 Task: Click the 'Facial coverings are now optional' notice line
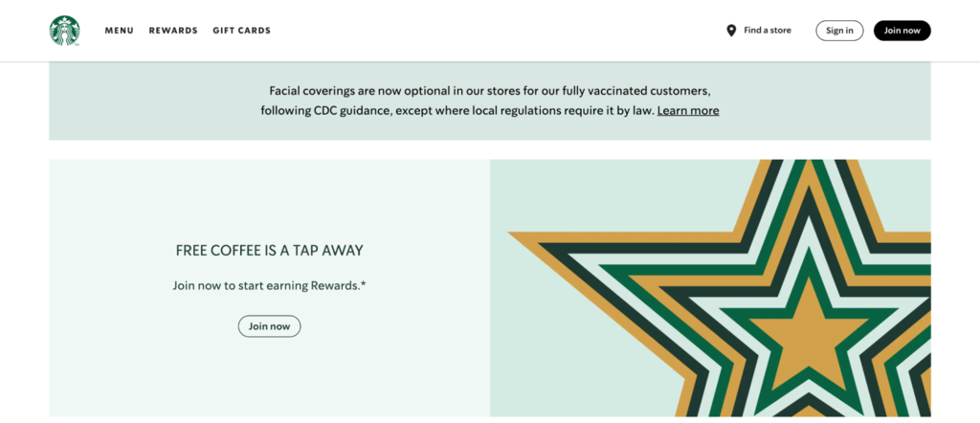click(489, 91)
